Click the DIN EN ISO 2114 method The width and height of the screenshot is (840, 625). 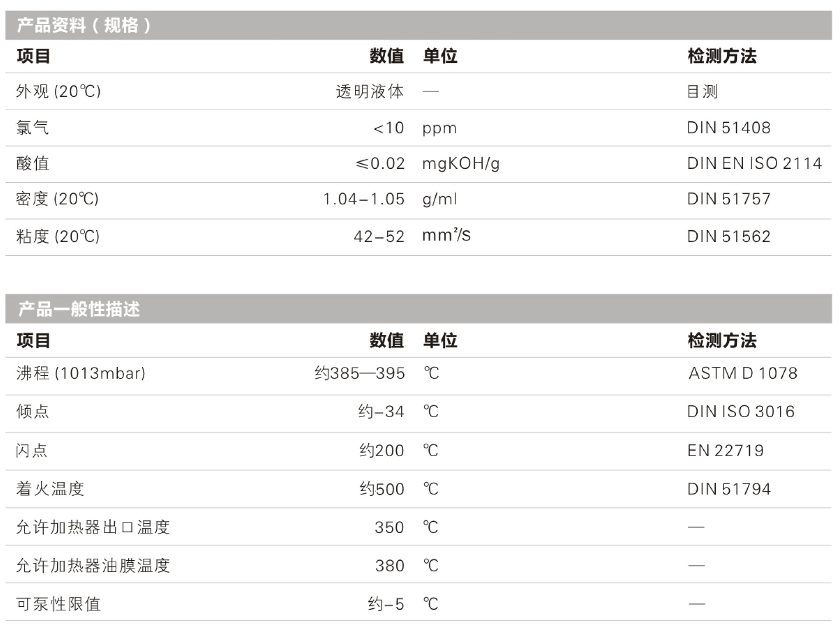point(754,163)
